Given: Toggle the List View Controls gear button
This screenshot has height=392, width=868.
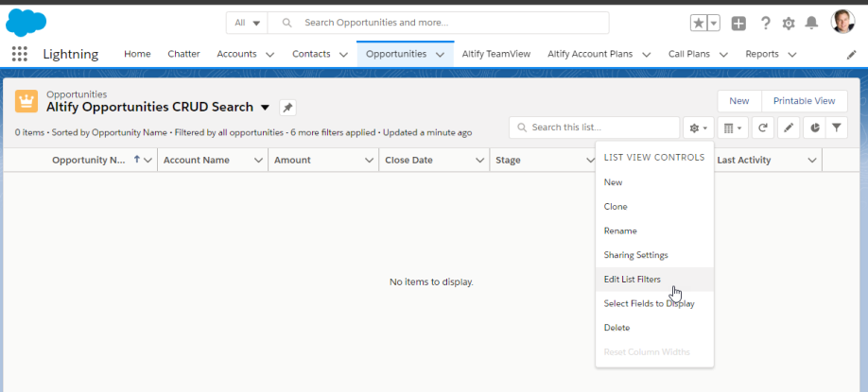Looking at the screenshot, I should (699, 128).
